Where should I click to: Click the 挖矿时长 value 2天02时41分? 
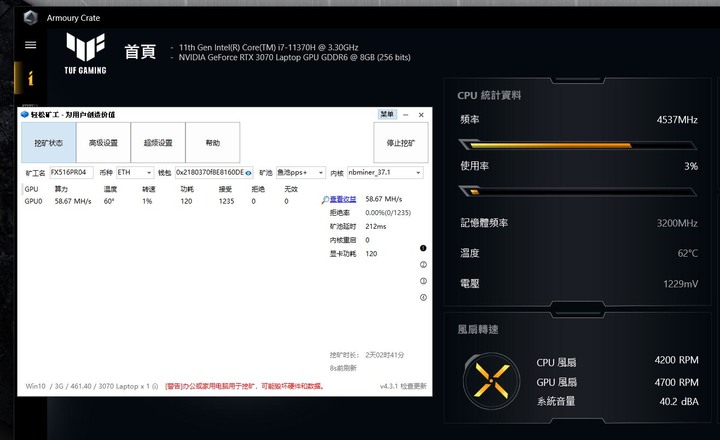click(x=385, y=355)
